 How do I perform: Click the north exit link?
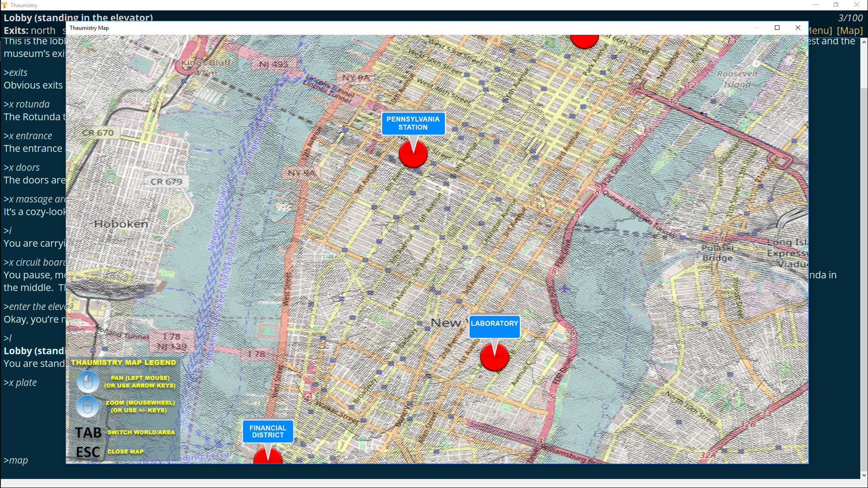click(43, 30)
